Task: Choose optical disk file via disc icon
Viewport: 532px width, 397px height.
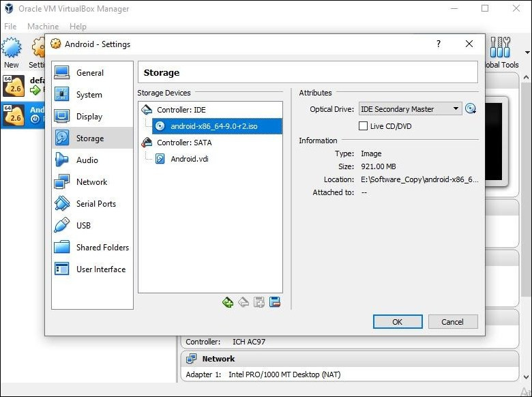Action: click(470, 108)
